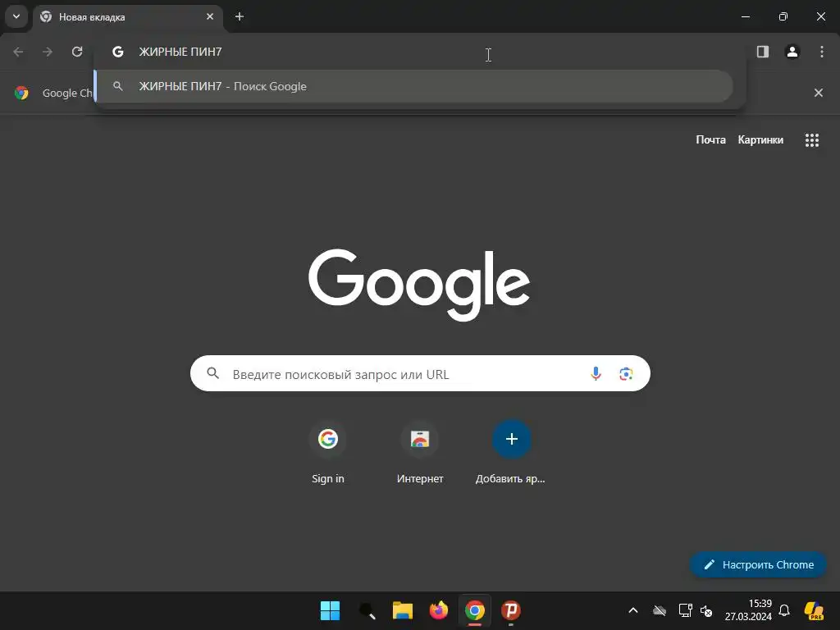The width and height of the screenshot is (840, 630).
Task: Open File Explorer from taskbar
Action: point(402,610)
